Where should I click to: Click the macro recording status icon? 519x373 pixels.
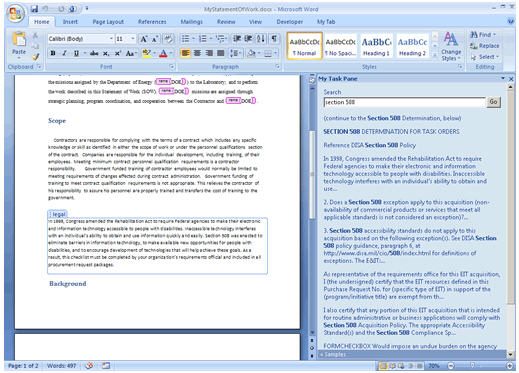pyautogui.click(x=106, y=366)
